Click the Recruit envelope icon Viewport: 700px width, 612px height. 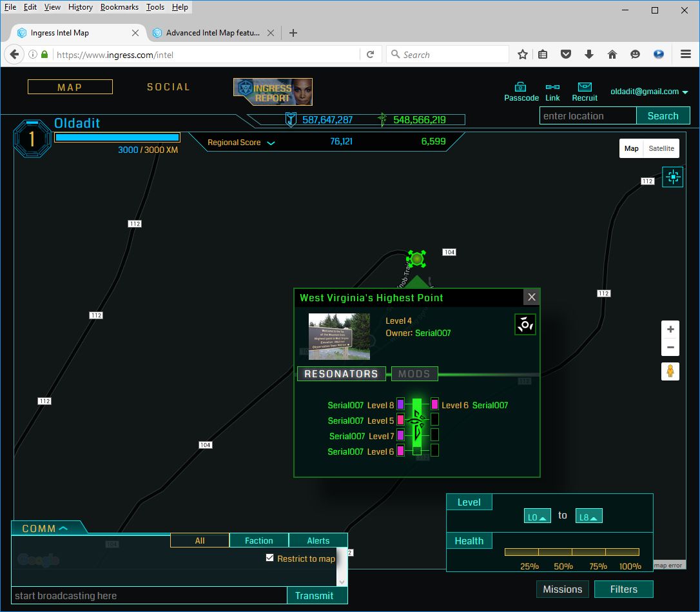[x=585, y=87]
